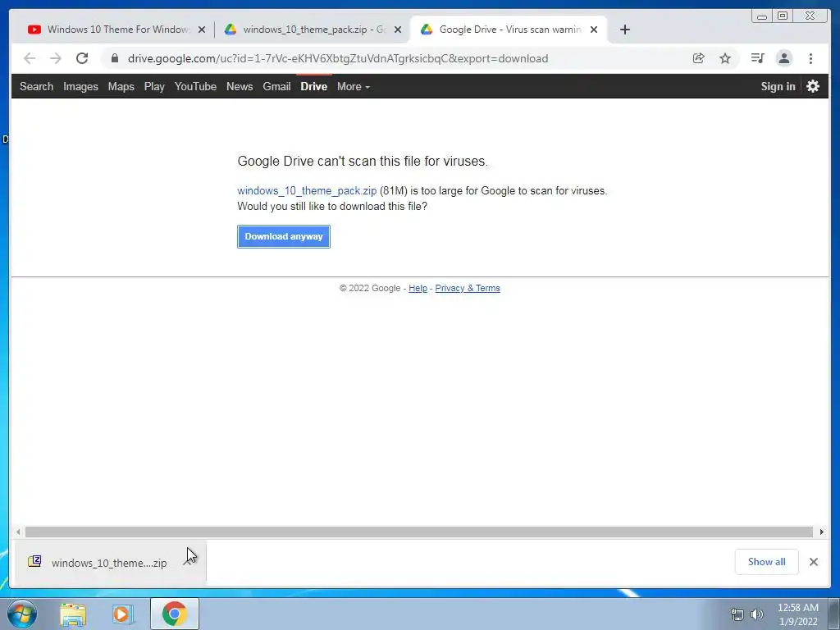Open YouTube in the Google bar

click(195, 86)
